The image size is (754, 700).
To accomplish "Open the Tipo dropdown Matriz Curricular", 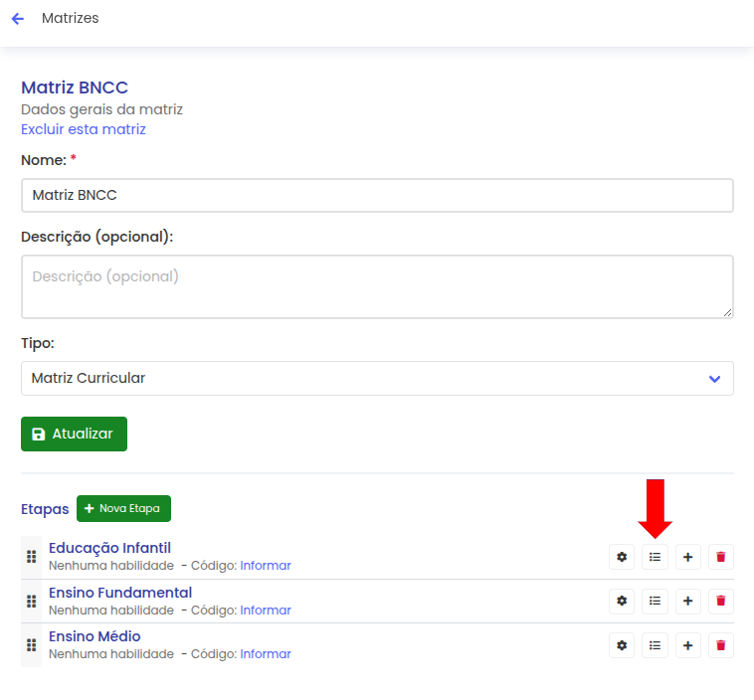I will click(x=377, y=378).
